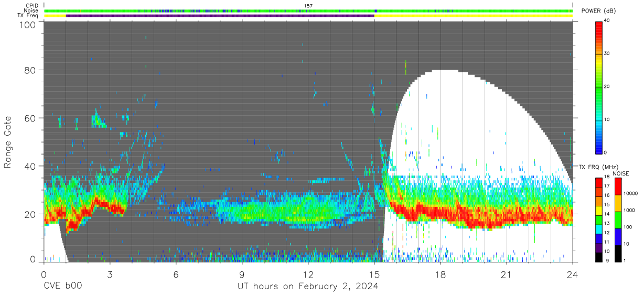Click the hour tick label 21
Image resolution: width=644 pixels, height=297 pixels.
pyautogui.click(x=507, y=274)
